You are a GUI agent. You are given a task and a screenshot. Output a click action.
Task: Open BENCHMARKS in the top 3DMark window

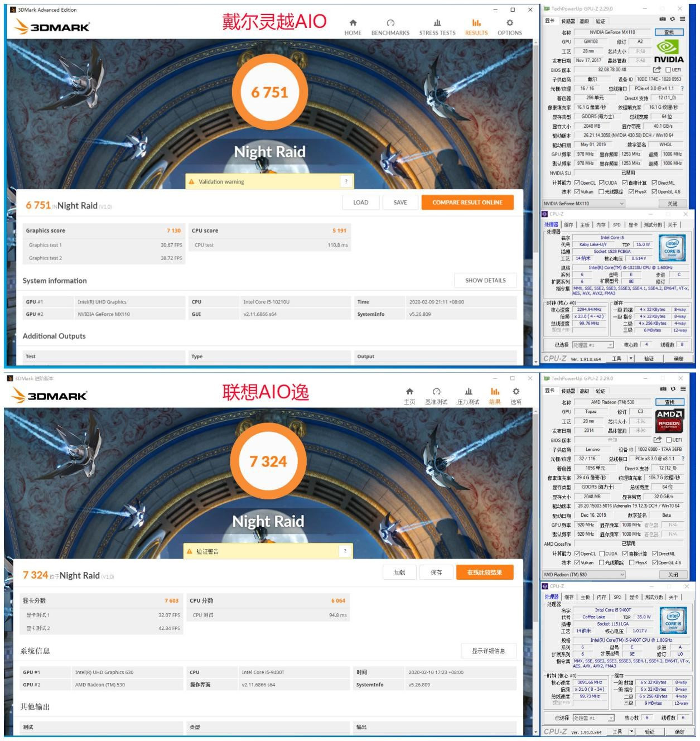tap(390, 27)
